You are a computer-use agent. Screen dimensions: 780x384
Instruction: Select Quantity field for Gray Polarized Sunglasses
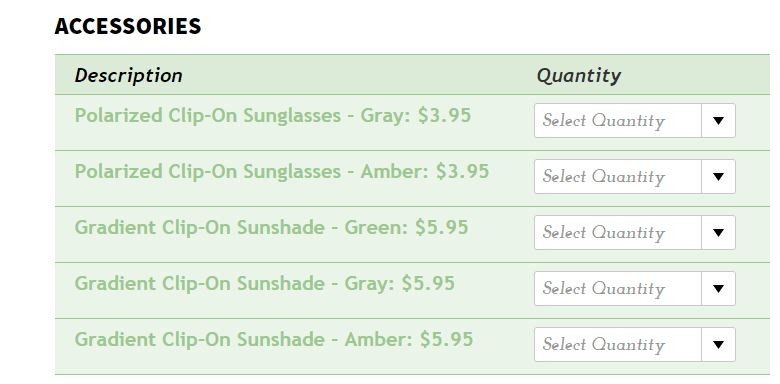point(635,120)
